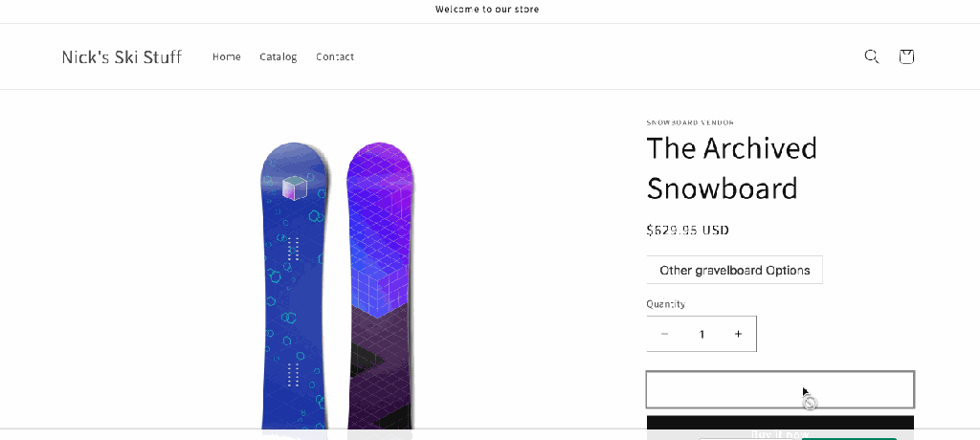Viewport: 980px width, 440px height.
Task: Open the shopping cart icon
Action: (x=906, y=56)
